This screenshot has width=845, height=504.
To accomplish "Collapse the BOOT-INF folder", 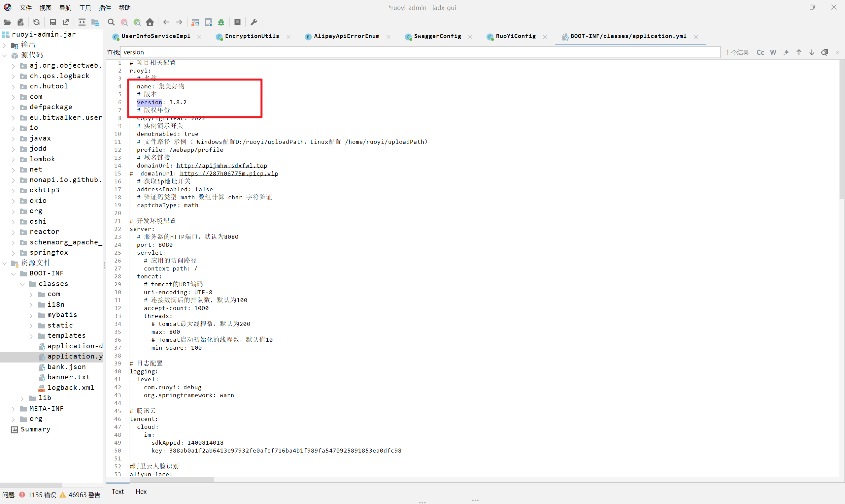I will 13,274.
